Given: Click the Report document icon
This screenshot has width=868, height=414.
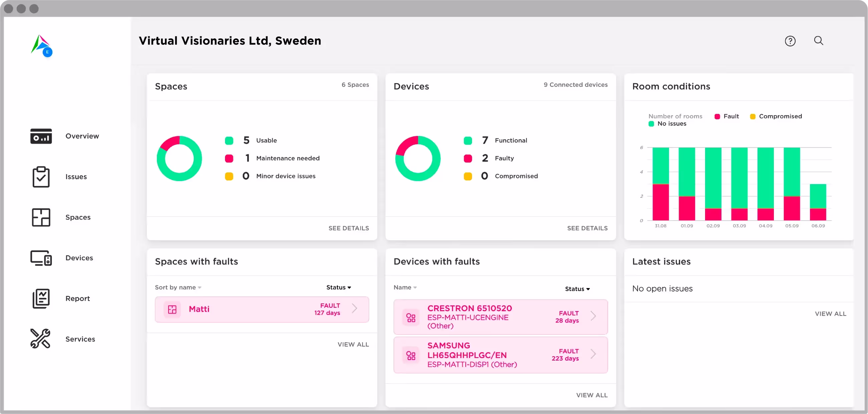Looking at the screenshot, I should pyautogui.click(x=41, y=298).
